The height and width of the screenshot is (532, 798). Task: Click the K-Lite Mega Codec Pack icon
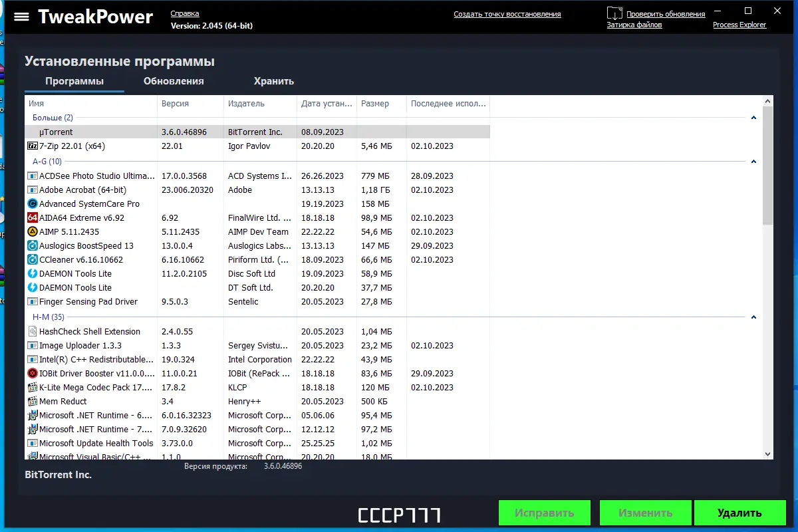click(33, 388)
